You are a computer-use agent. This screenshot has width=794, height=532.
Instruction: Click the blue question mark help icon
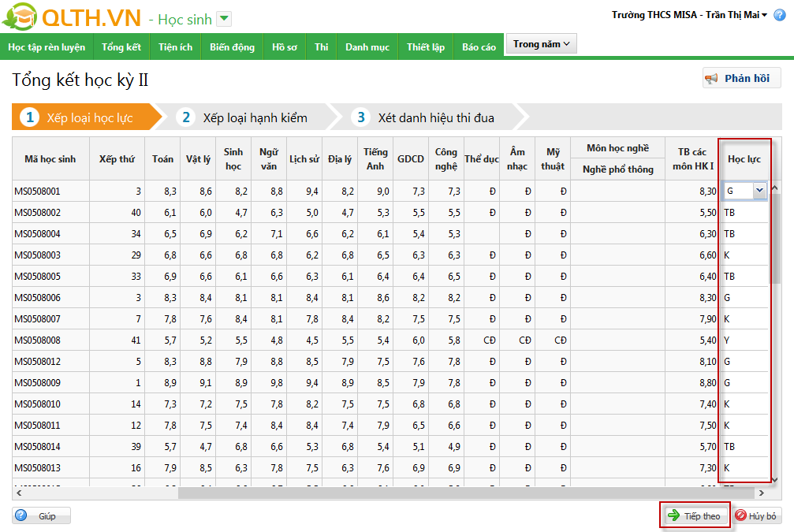pos(21,516)
